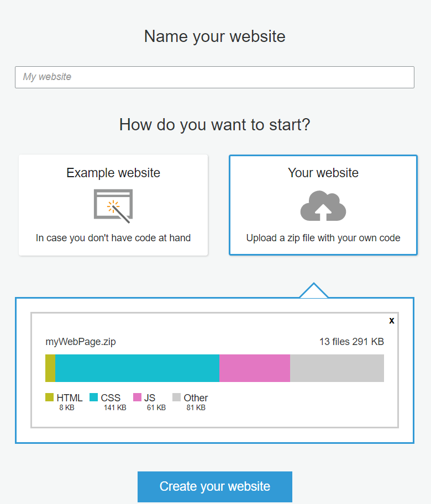Viewport: 431px width, 504px height.
Task: Click the yellow HTML legend swatch
Action: coord(50,397)
